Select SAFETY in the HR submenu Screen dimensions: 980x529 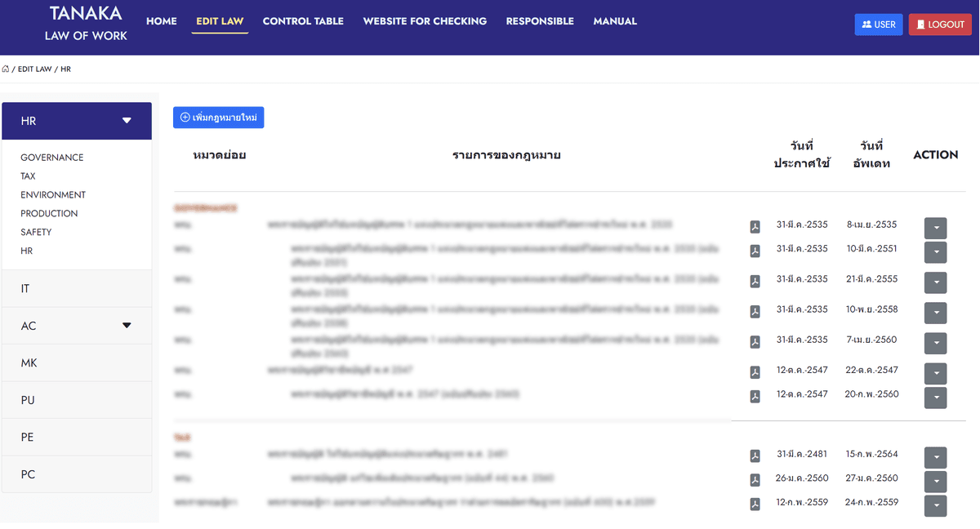pyautogui.click(x=36, y=233)
